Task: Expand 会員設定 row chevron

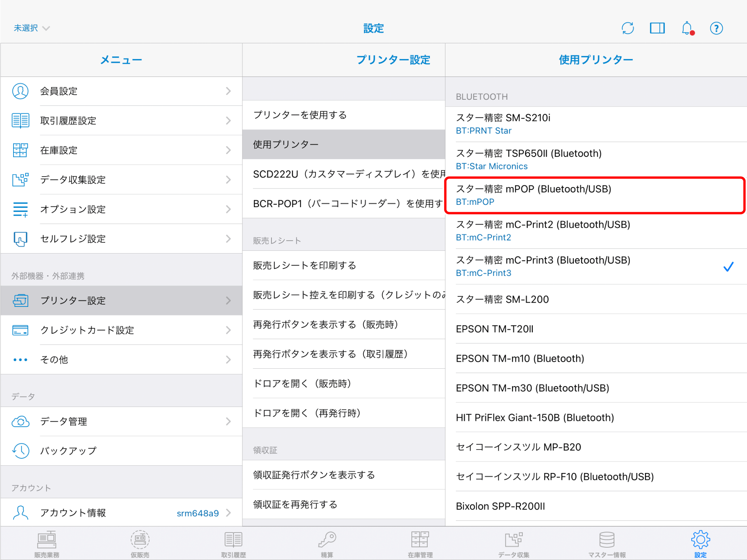Action: (x=229, y=91)
